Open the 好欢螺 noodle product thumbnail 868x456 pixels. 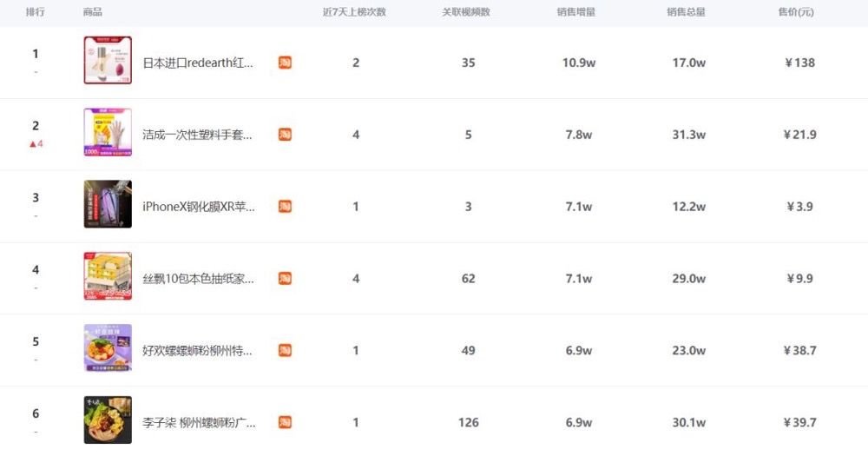(x=108, y=348)
